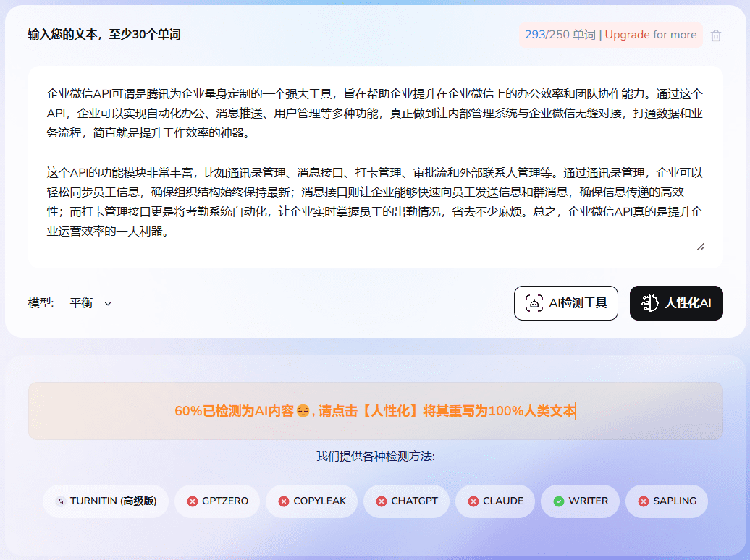Click the sad emoji in the result banner

click(303, 412)
